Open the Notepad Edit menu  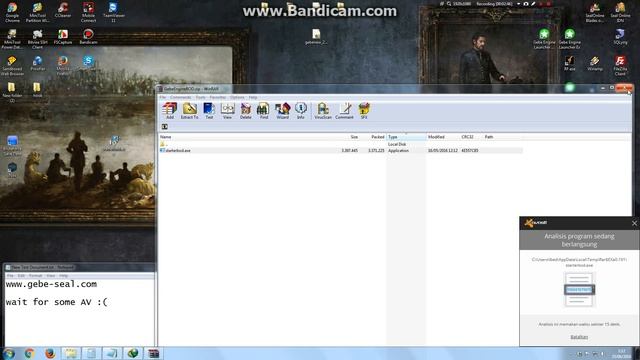point(21,276)
